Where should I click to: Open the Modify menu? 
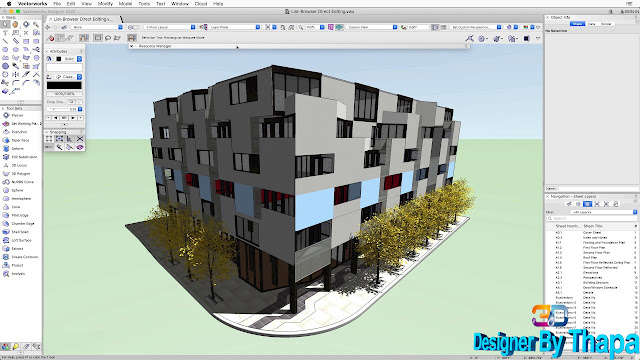pos(105,4)
